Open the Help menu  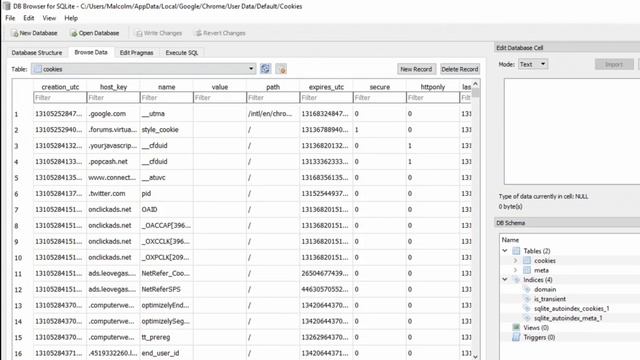coord(71,18)
